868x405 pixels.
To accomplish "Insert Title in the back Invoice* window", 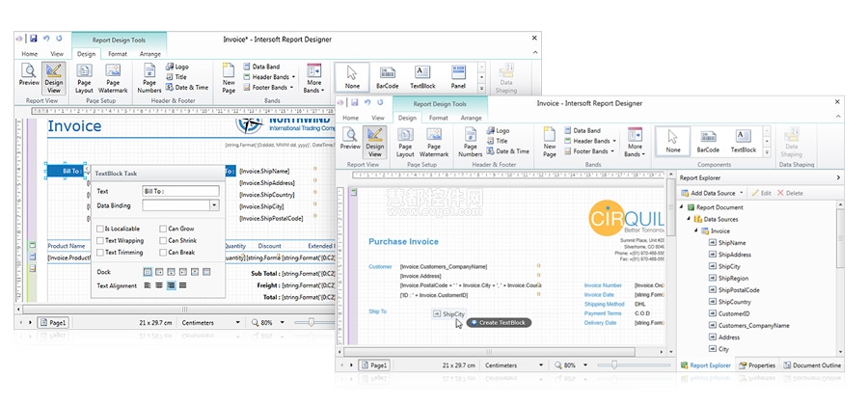I will point(176,77).
